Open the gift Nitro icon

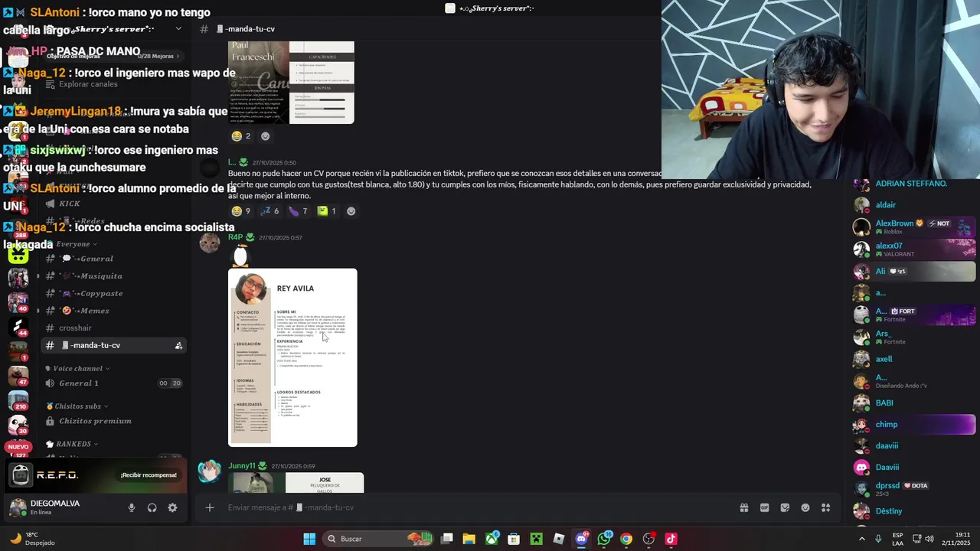click(x=743, y=507)
